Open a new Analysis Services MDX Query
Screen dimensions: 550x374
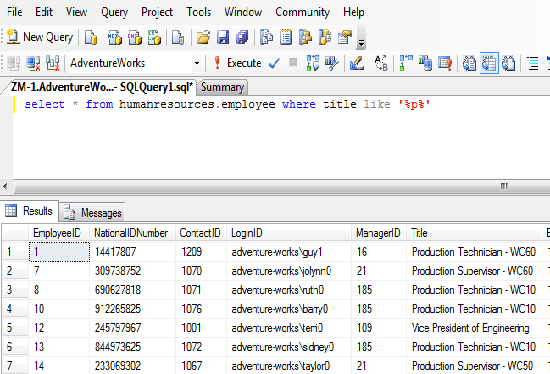[x=114, y=37]
